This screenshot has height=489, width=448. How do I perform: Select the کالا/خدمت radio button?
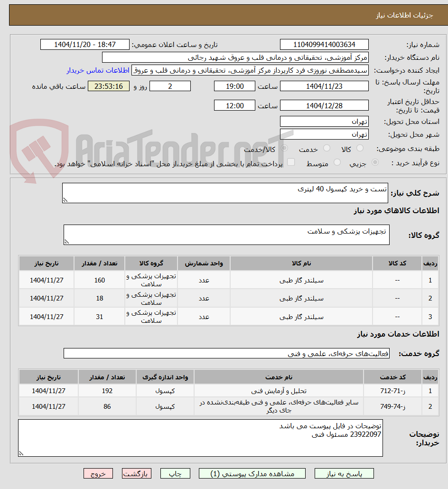tap(284, 149)
